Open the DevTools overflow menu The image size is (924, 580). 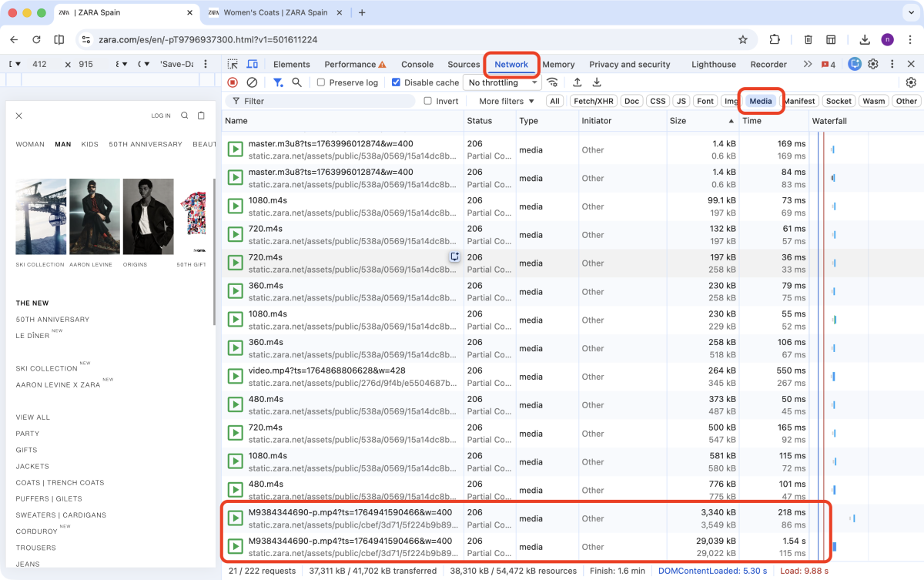(x=892, y=64)
